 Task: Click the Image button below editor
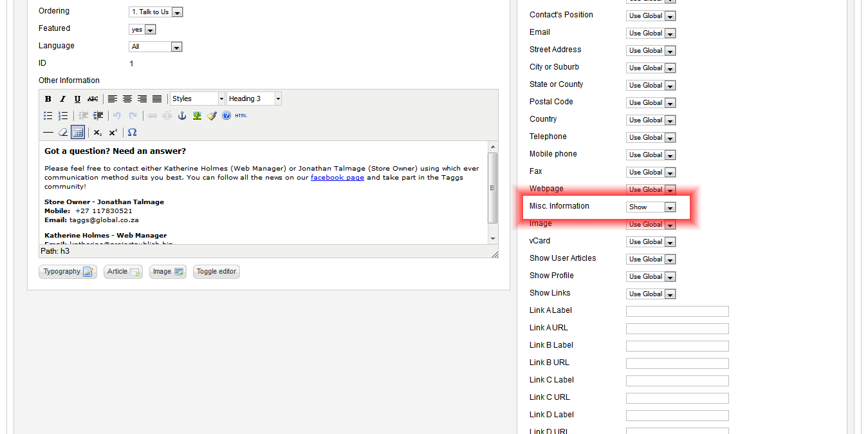168,272
